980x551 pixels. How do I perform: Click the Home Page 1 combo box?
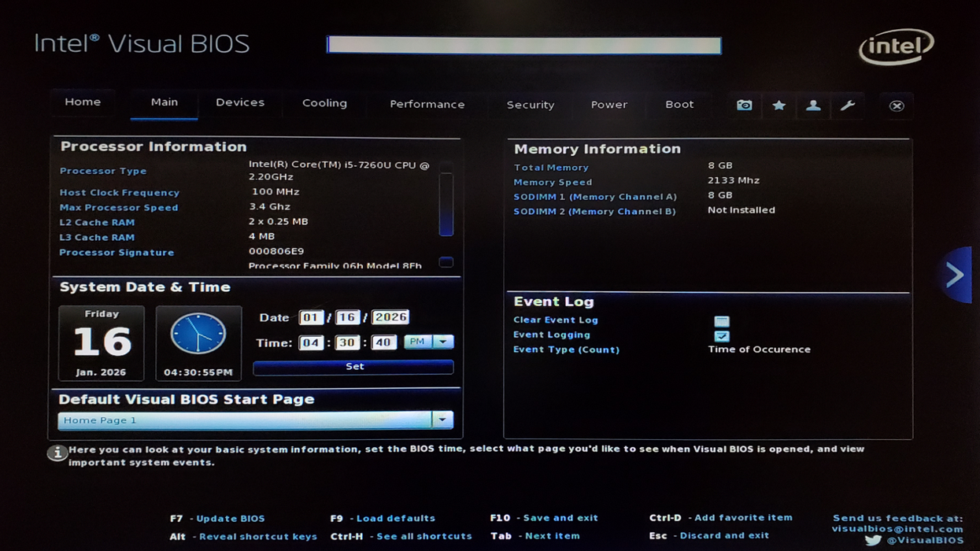[245, 420]
